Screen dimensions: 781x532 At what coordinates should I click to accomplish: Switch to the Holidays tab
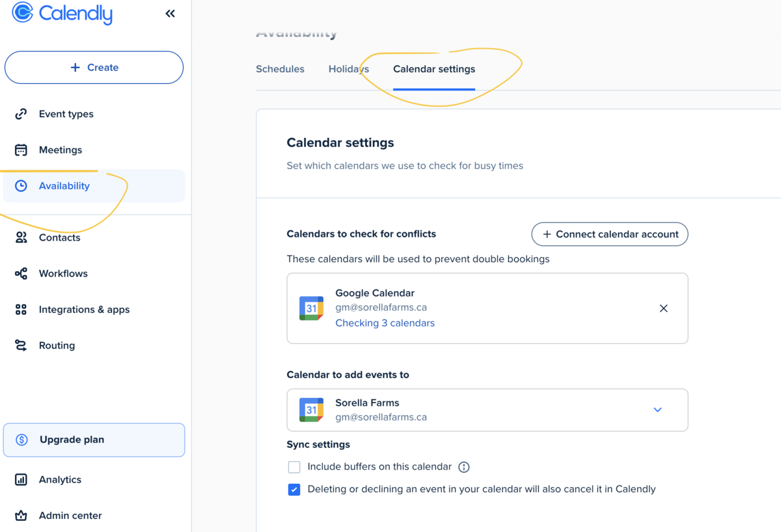pyautogui.click(x=349, y=69)
